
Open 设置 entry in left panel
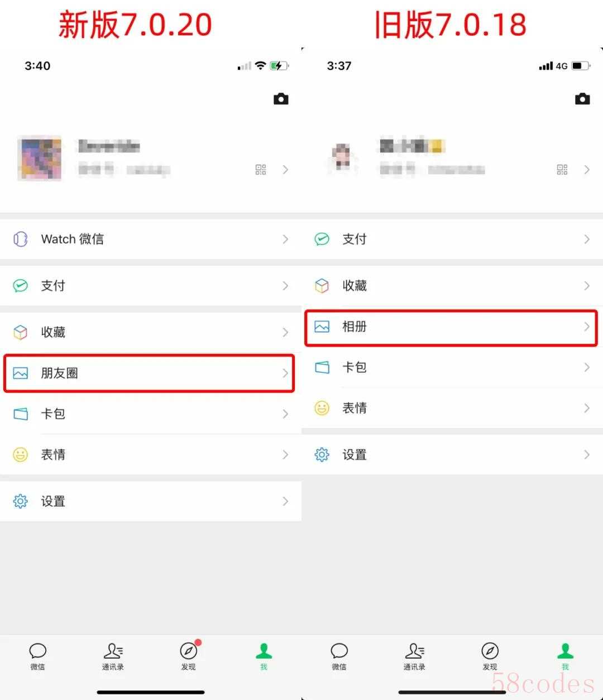[x=151, y=501]
